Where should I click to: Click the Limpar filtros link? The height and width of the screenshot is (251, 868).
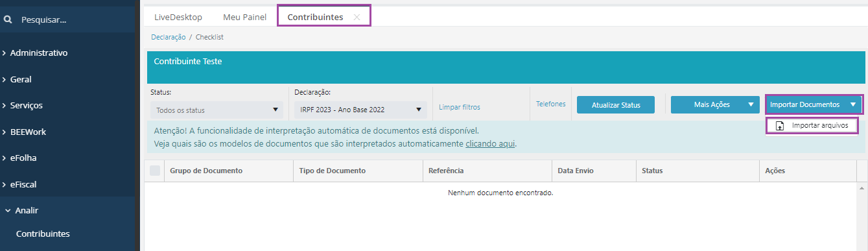(x=460, y=107)
